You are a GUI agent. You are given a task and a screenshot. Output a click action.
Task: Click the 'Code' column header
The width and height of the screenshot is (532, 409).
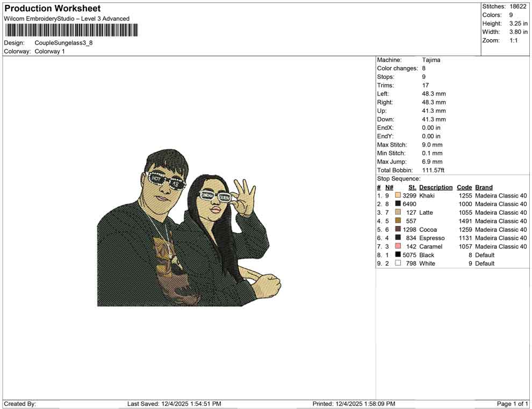(464, 187)
